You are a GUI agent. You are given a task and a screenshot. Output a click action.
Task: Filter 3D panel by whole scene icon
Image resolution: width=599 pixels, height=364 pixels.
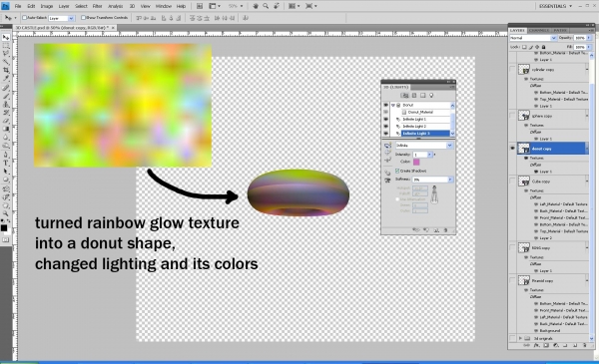click(x=405, y=96)
